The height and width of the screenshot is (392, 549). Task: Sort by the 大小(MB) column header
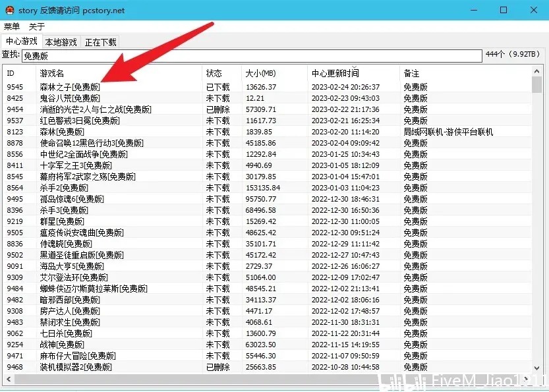(x=274, y=73)
